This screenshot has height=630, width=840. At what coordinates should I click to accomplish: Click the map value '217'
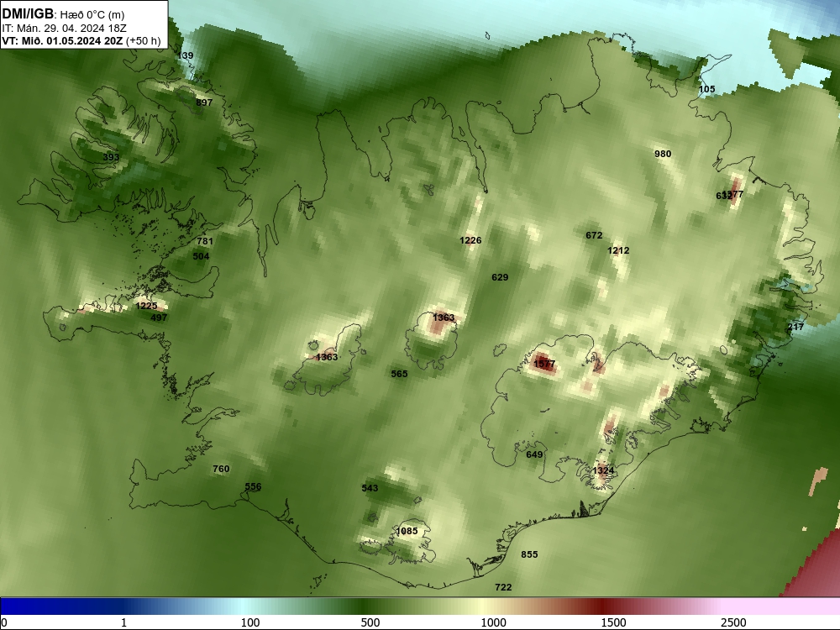795,327
